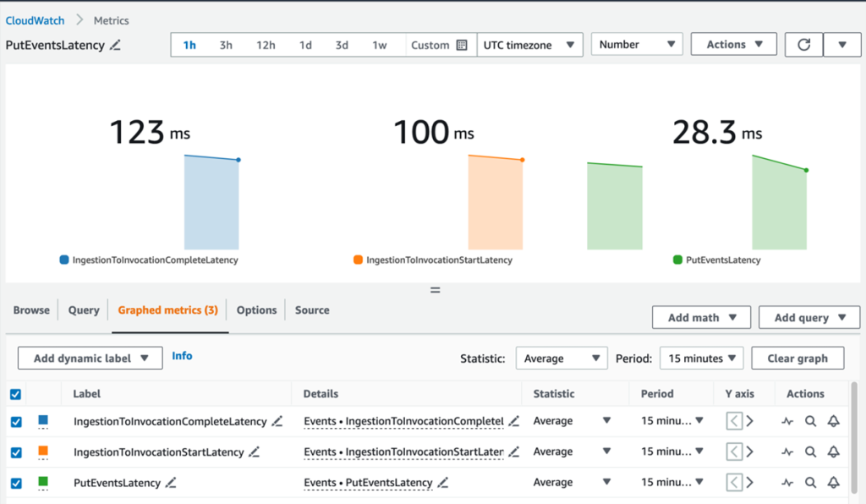Select the 3h time range option
The image size is (866, 504).
click(x=226, y=45)
